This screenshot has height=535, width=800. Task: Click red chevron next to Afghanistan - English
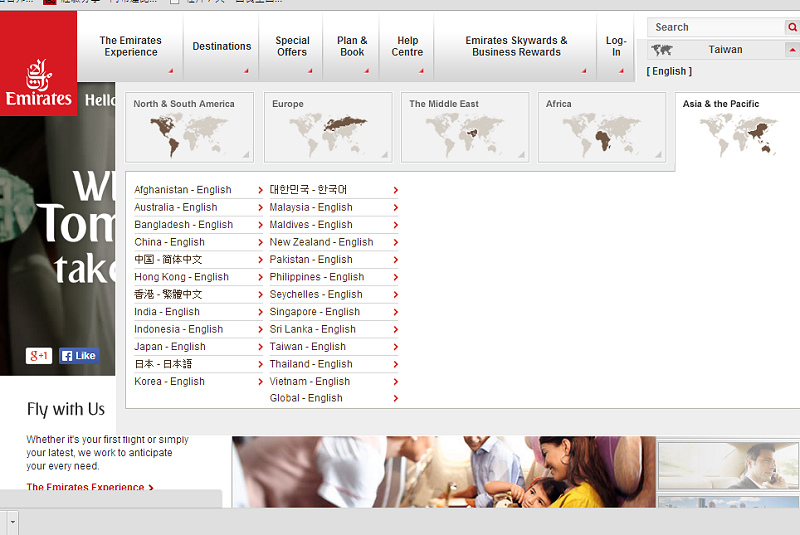point(260,190)
